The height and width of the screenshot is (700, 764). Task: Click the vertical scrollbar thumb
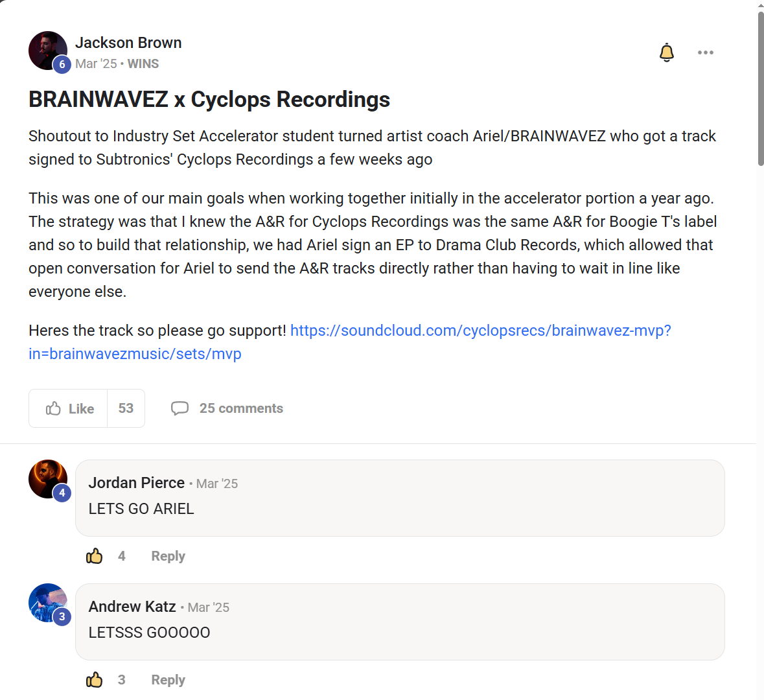(760, 87)
